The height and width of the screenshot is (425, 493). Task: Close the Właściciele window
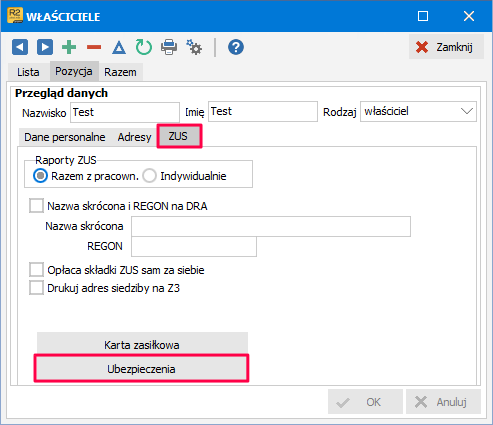tap(469, 16)
